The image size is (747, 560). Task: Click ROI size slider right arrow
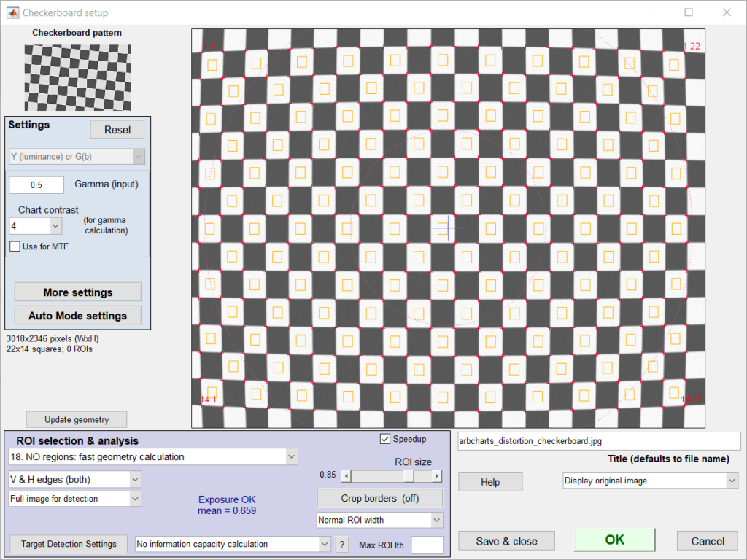pos(437,475)
